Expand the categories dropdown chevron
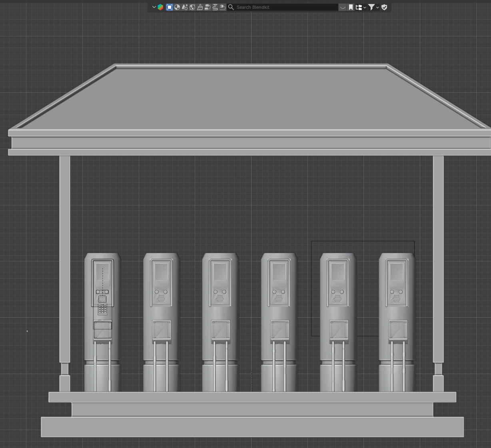This screenshot has width=491, height=448. coord(365,7)
